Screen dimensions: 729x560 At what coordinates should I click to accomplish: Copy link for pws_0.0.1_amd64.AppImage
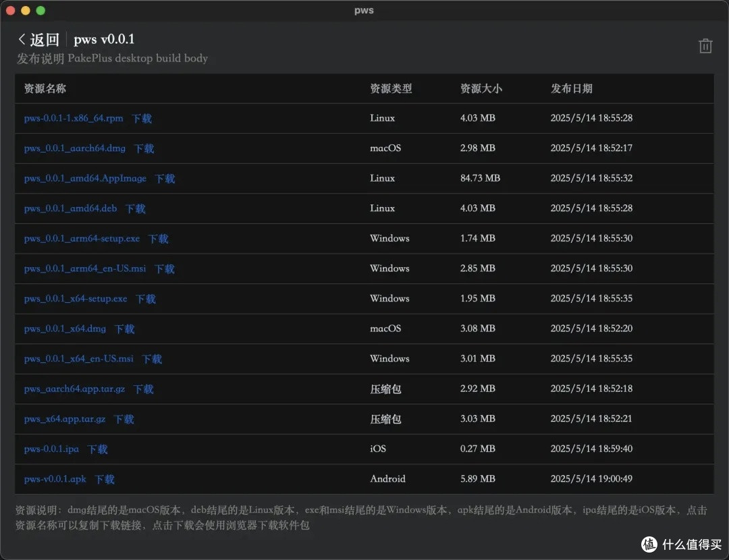click(x=85, y=178)
